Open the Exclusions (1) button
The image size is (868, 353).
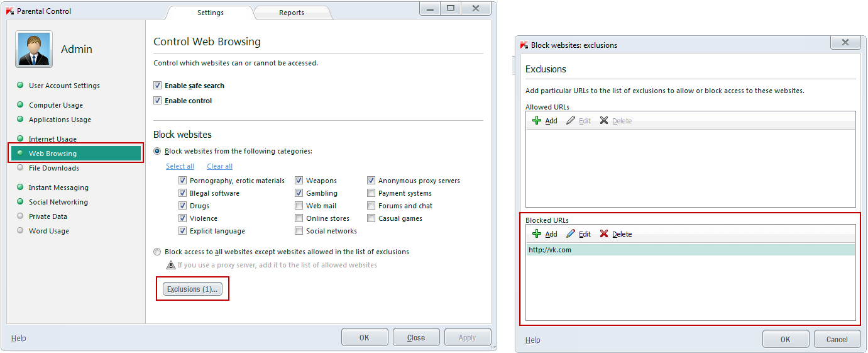point(192,289)
